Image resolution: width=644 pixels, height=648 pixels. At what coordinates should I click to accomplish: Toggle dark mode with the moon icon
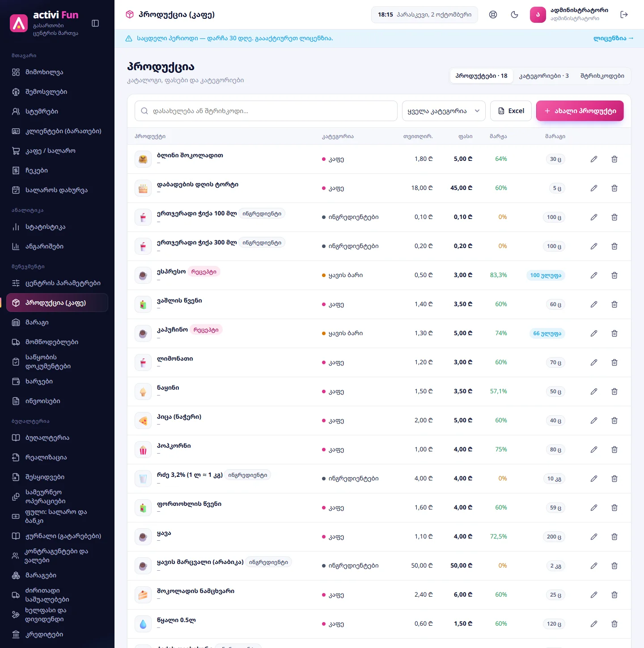[514, 15]
